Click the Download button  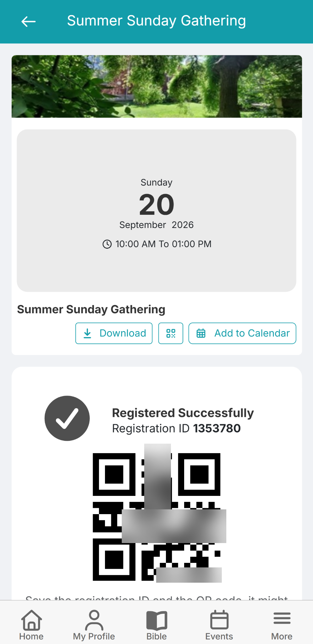pyautogui.click(x=114, y=333)
